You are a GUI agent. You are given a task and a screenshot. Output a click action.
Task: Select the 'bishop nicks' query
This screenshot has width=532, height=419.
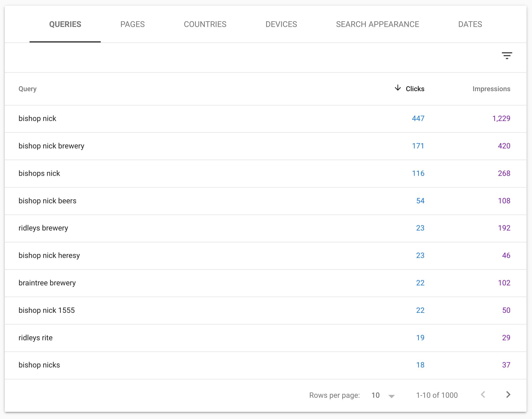[x=39, y=365]
